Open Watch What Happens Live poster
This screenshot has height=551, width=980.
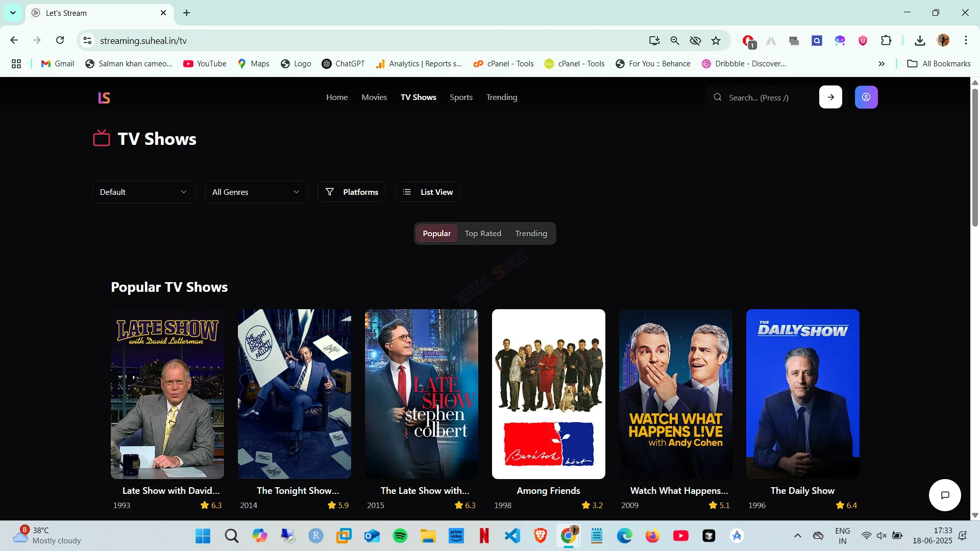point(676,394)
